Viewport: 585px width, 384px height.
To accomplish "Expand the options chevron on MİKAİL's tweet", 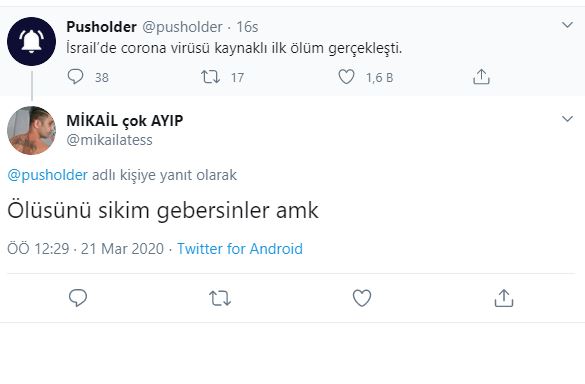I will coord(567,119).
